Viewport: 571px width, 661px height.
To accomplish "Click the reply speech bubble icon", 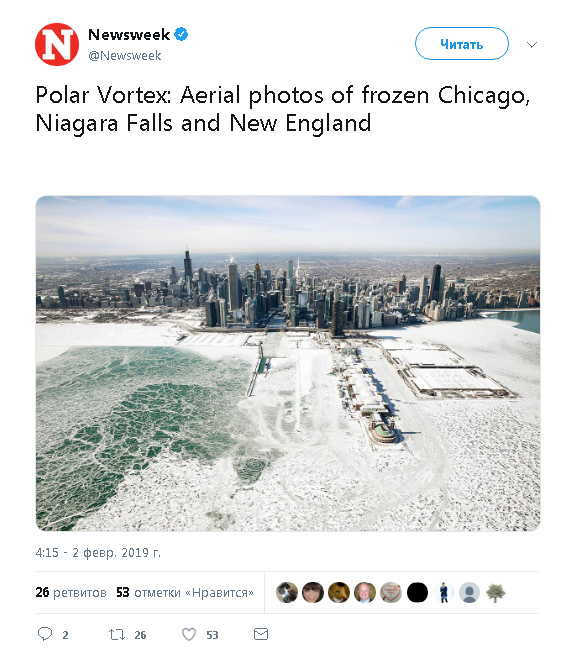I will coord(45,634).
